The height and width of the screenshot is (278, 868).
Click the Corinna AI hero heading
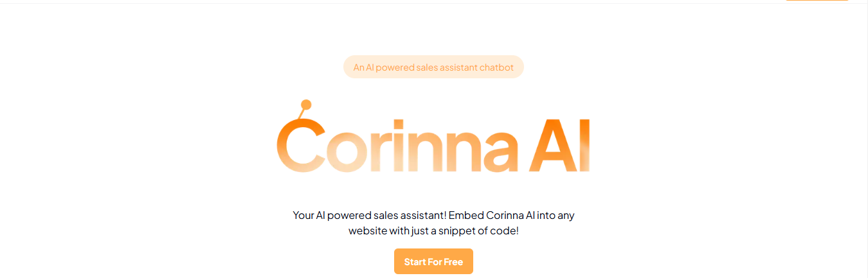pos(433,137)
